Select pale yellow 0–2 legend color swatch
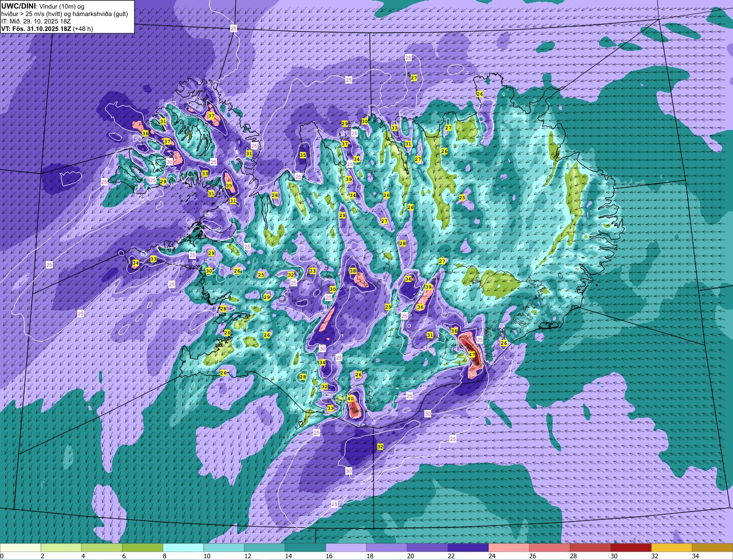733x560 pixels. coord(21,547)
